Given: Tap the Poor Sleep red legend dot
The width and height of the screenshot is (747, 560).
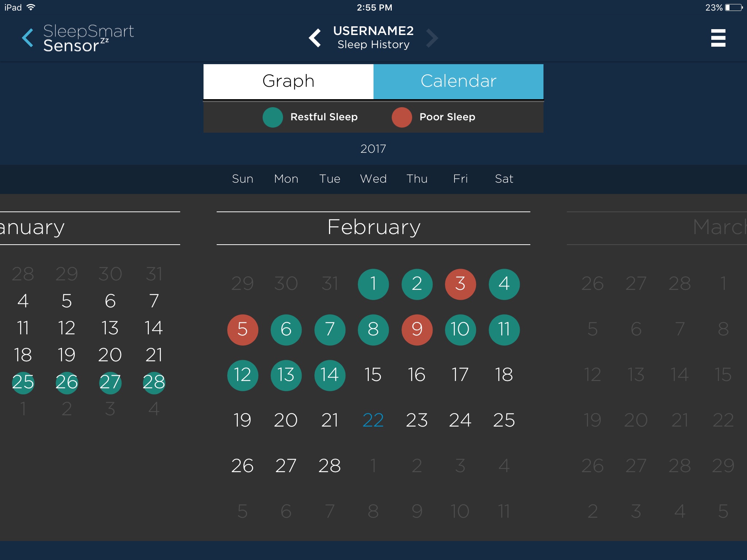Looking at the screenshot, I should tap(402, 117).
